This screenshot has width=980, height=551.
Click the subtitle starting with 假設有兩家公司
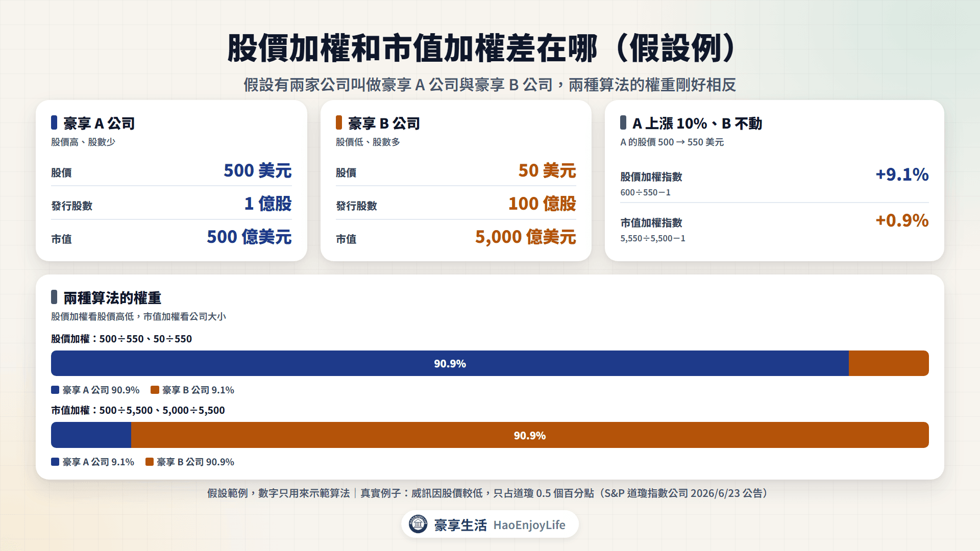click(x=490, y=85)
